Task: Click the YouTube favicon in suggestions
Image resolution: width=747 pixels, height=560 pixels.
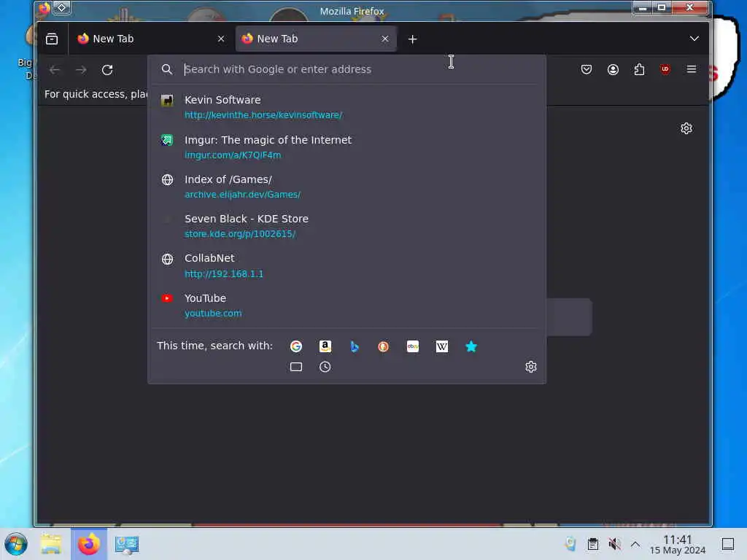Action: pyautogui.click(x=167, y=298)
